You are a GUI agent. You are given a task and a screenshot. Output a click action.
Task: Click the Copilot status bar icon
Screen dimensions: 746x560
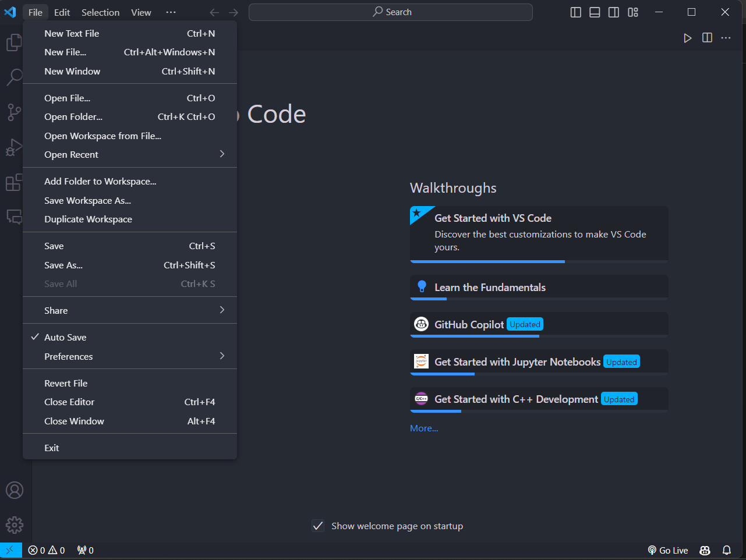tap(705, 550)
